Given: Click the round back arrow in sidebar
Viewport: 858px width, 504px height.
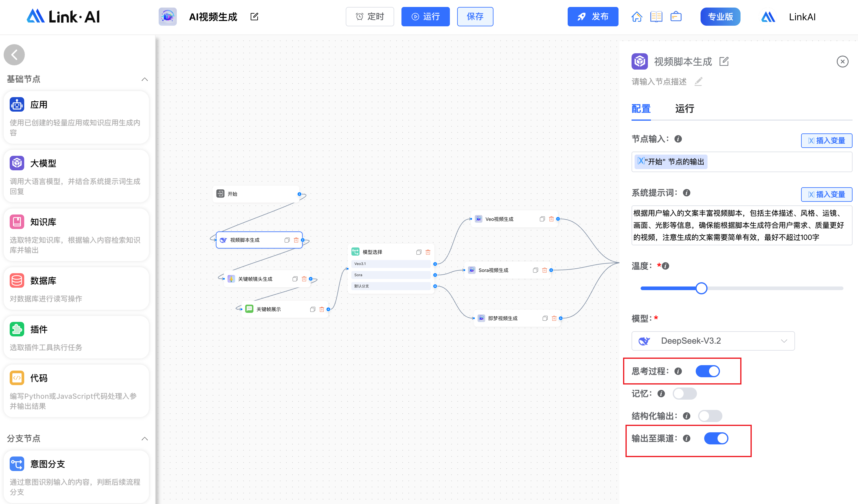Looking at the screenshot, I should [x=14, y=55].
